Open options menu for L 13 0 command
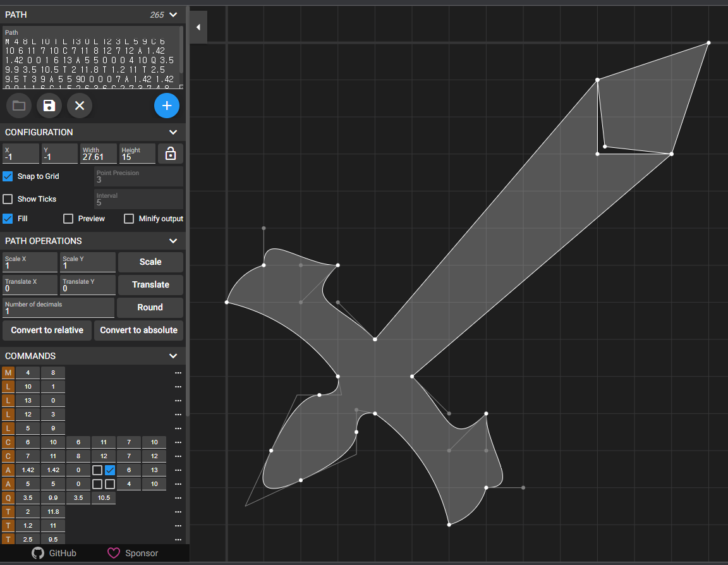Screen dimensions: 728x565 tap(178, 401)
